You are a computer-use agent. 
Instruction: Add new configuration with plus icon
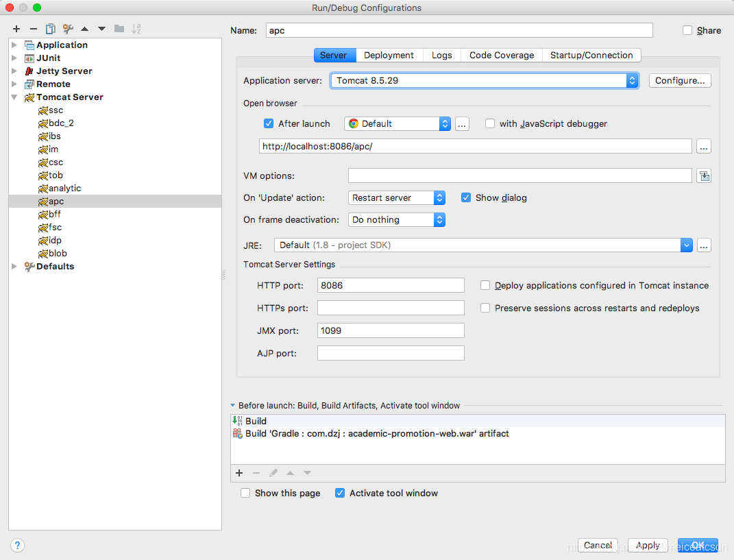coord(16,29)
